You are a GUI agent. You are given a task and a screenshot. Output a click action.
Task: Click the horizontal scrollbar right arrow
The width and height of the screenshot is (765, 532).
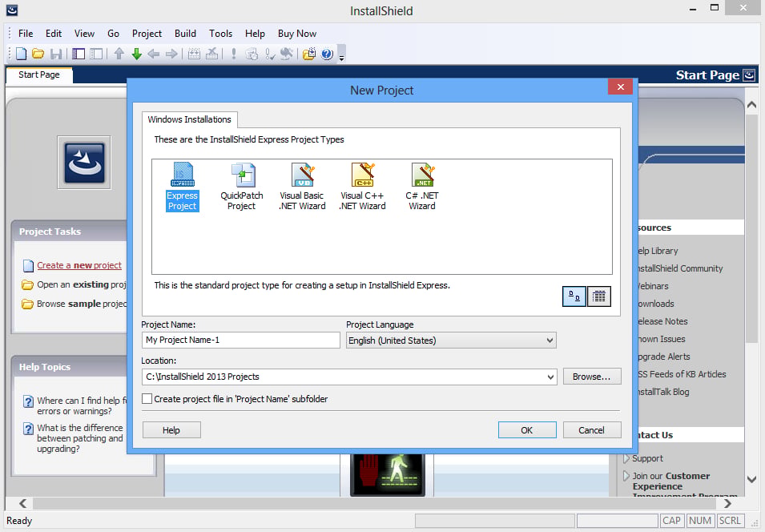tap(727, 503)
